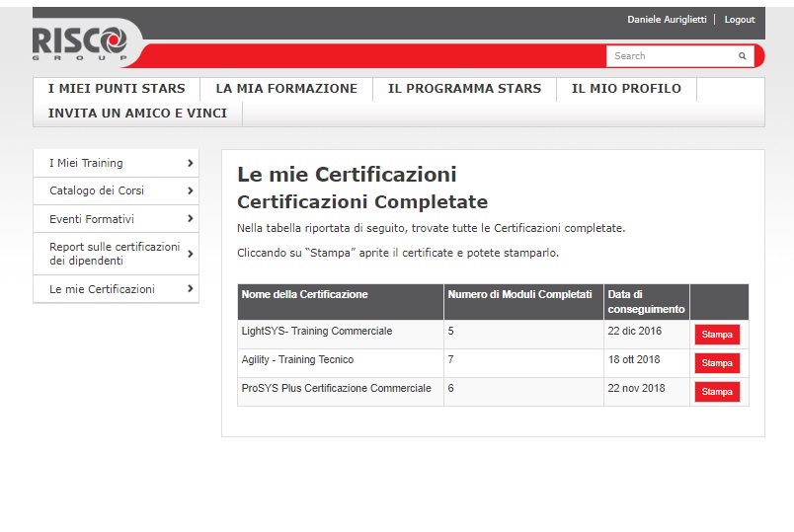Click the search magnifier icon

point(742,56)
